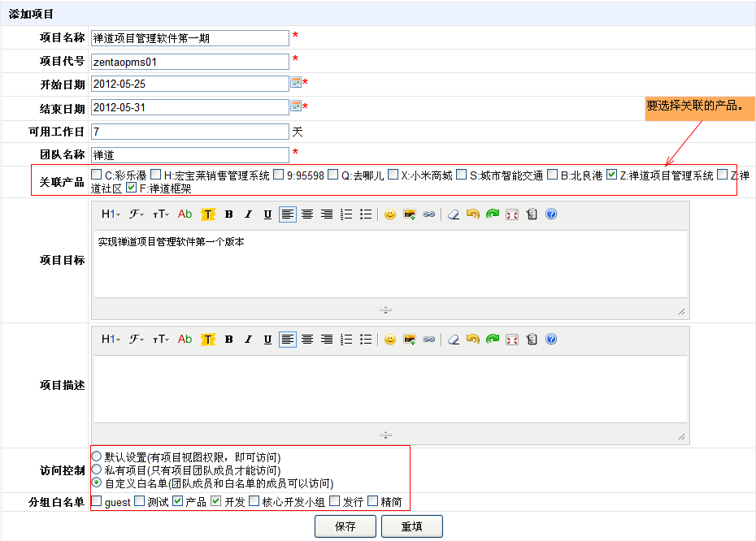This screenshot has width=756, height=541.
Task: Click the 项目名称 input field
Action: click(x=190, y=38)
